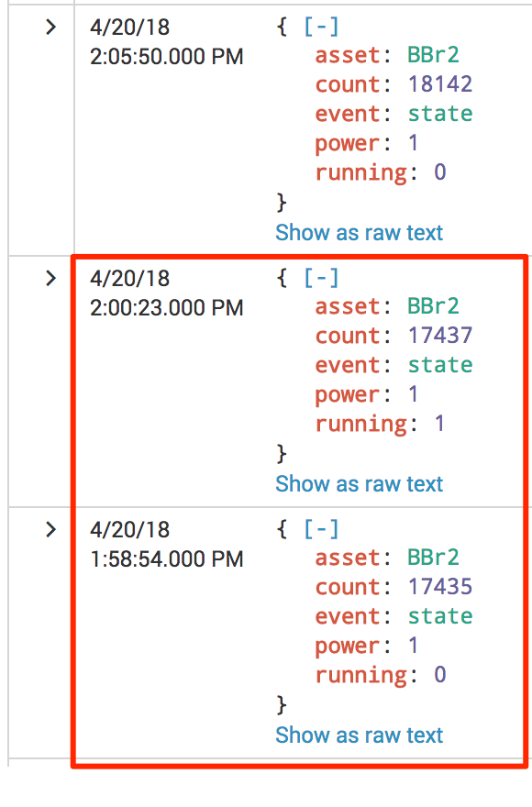This screenshot has width=532, height=807.
Task: Show count 17435 event as raw text
Action: point(359,735)
